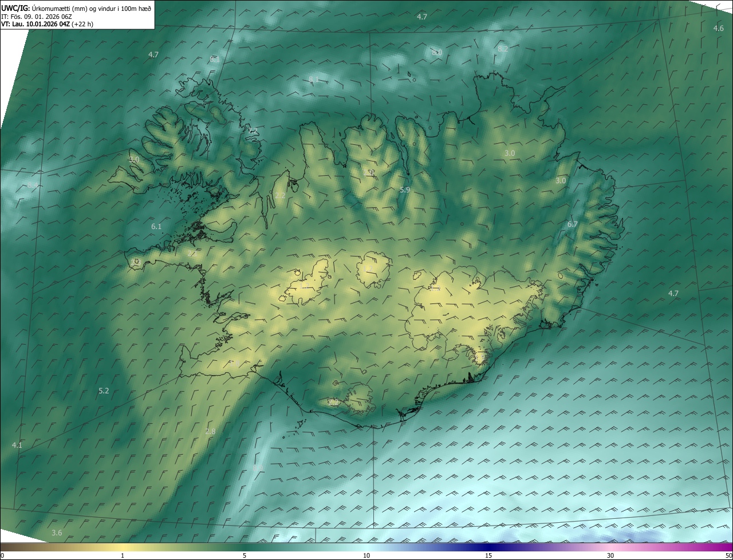Click the map value label '4.6'

(718, 29)
